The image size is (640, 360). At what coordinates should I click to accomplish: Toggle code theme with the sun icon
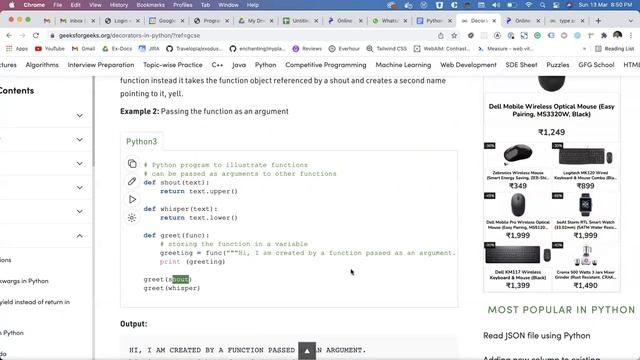pyautogui.click(x=132, y=218)
